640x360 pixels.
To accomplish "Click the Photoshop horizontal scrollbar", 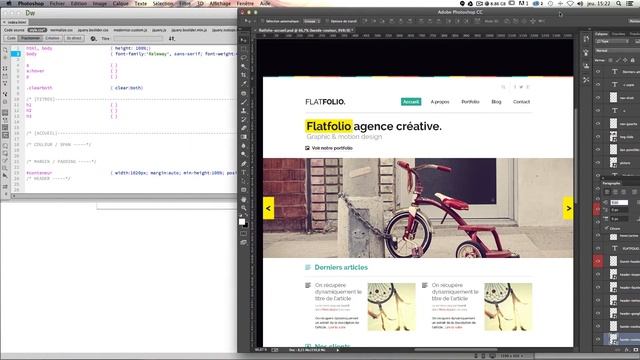I will pos(455,350).
